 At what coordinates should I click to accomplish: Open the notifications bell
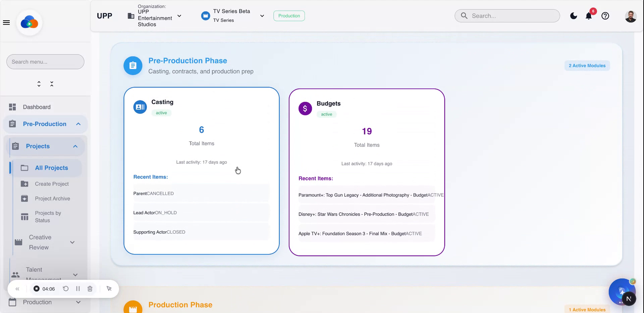coord(588,16)
